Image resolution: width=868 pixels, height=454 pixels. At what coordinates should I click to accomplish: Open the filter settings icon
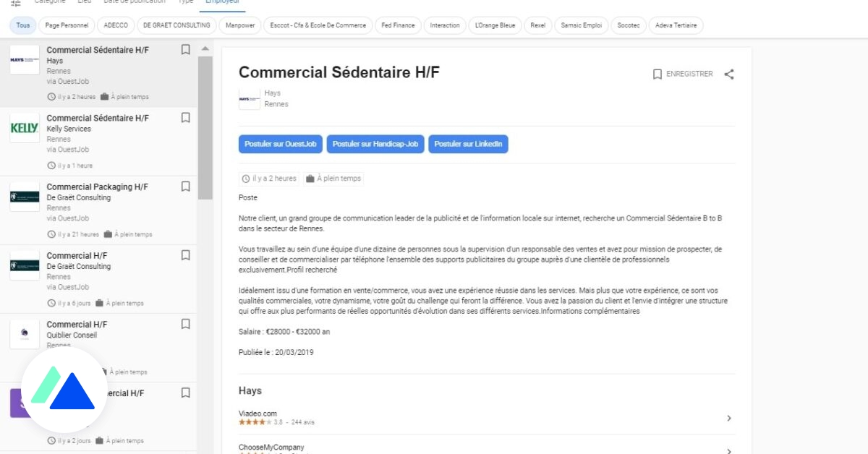(x=16, y=3)
